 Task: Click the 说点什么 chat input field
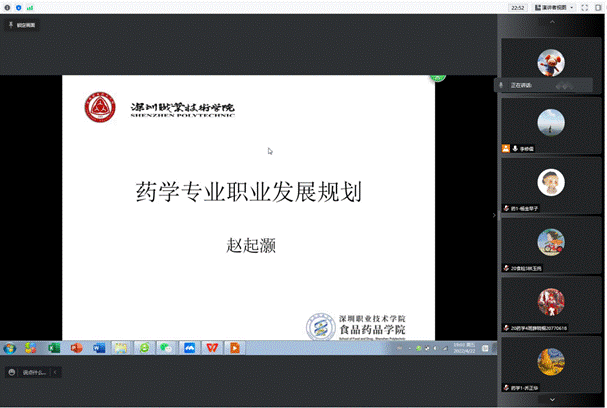[x=33, y=372]
